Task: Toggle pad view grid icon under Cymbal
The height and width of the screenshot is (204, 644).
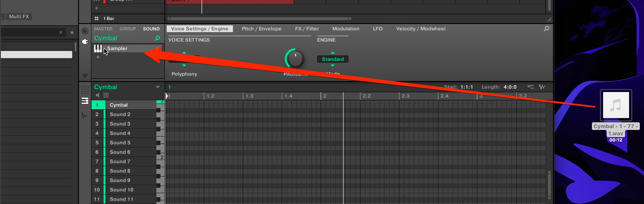Action: pyautogui.click(x=106, y=95)
